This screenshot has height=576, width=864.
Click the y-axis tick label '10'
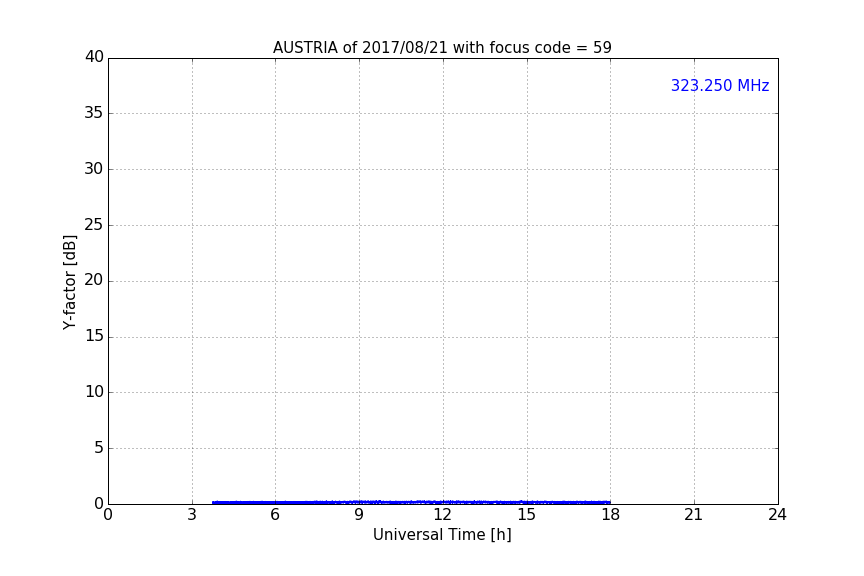94,392
